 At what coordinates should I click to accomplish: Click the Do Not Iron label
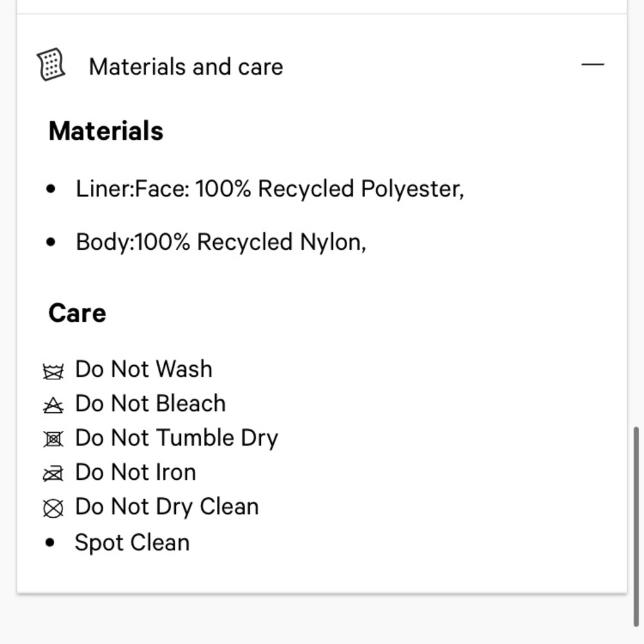[135, 472]
